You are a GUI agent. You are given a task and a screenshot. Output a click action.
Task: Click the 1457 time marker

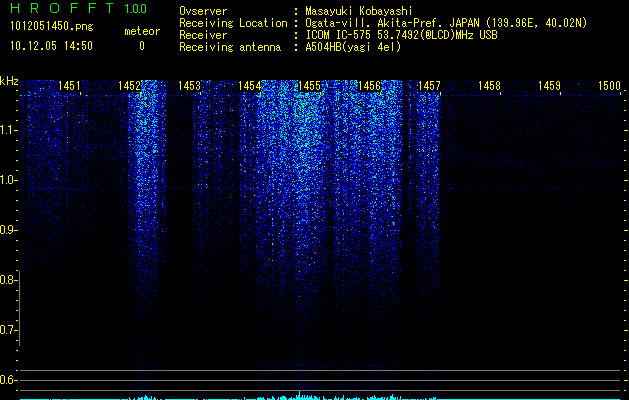429,85
